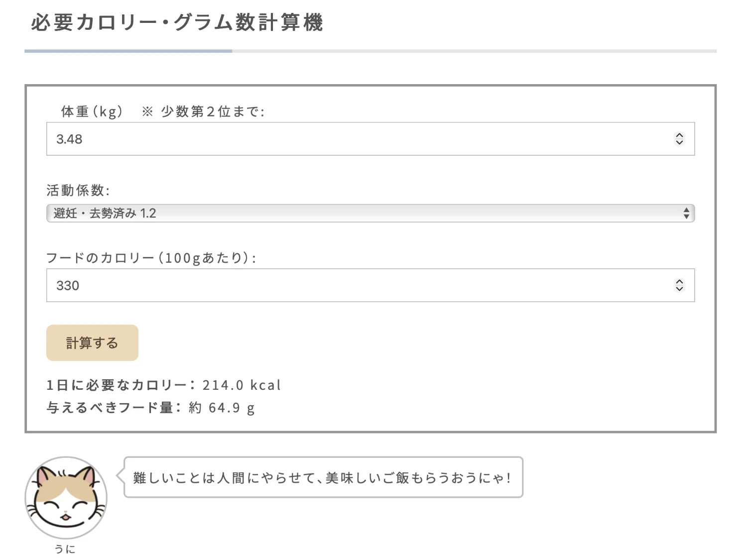Click the 活動係数 label

pos(78,190)
